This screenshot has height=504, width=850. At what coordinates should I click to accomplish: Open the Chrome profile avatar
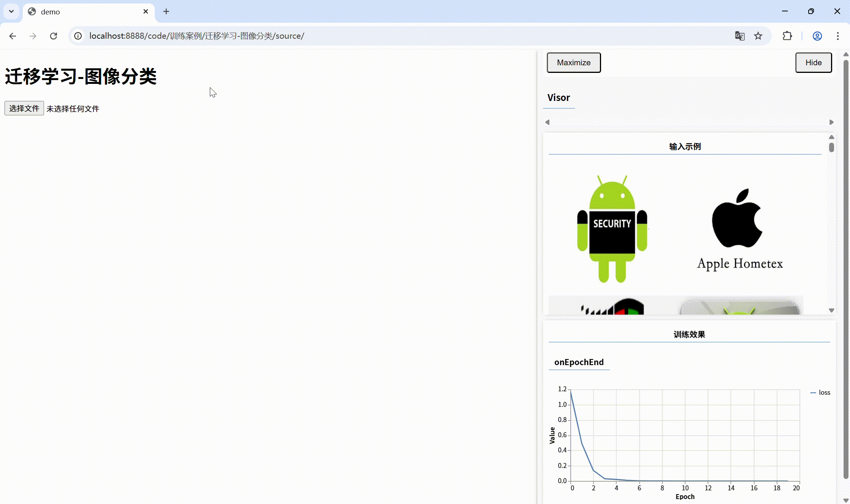point(817,36)
